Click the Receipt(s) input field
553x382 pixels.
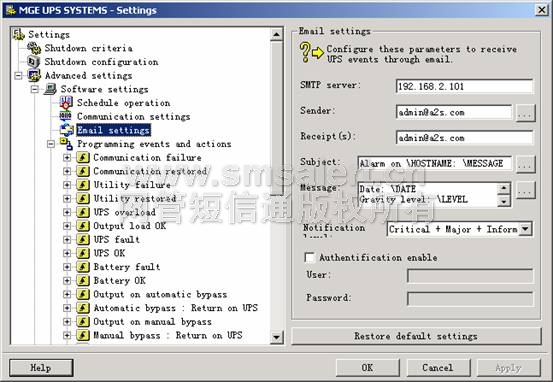464,138
